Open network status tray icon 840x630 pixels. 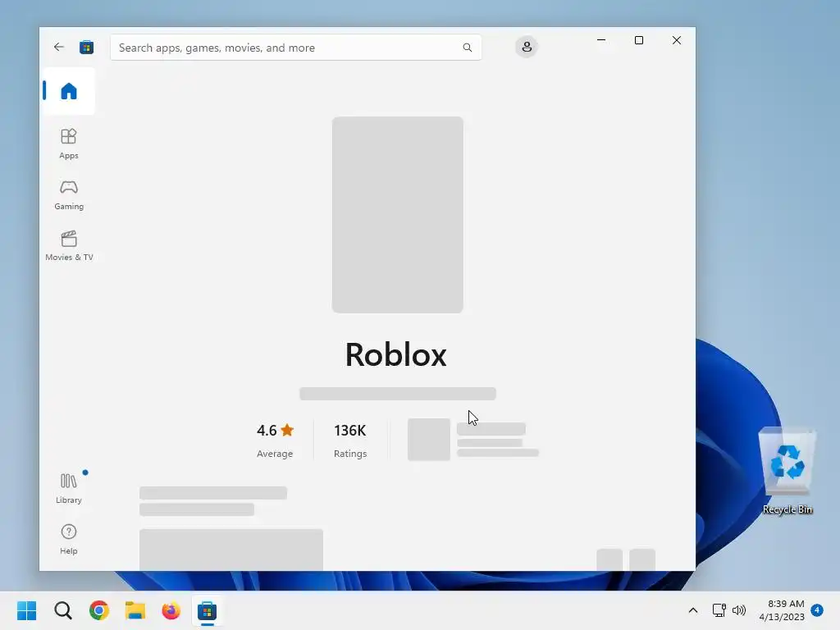coord(719,610)
